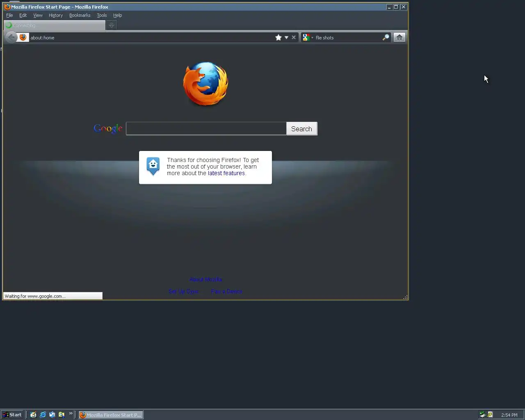Click the Mozilla Firefox Start Page taskbar button
This screenshot has height=420, width=525.
click(x=111, y=415)
